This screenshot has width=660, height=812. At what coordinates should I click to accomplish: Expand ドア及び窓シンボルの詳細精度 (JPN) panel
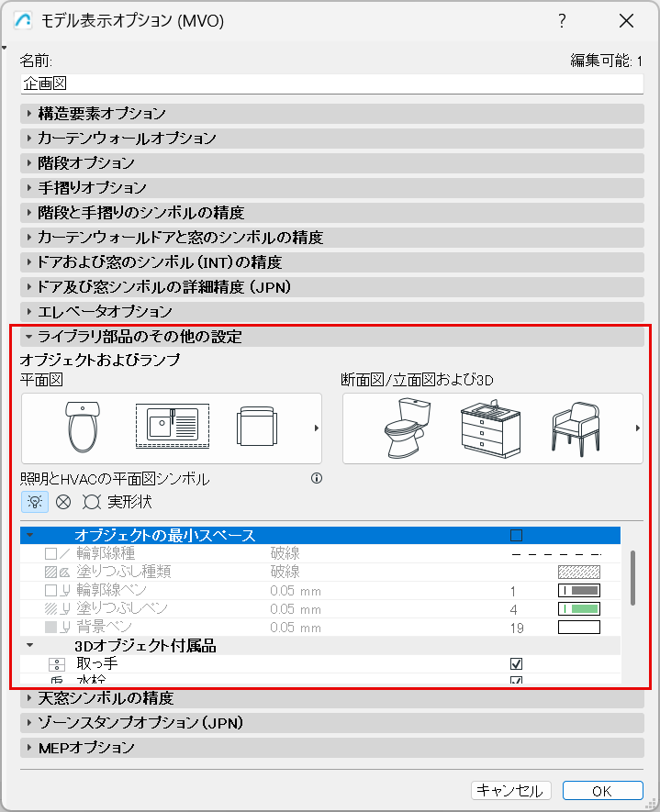332,287
